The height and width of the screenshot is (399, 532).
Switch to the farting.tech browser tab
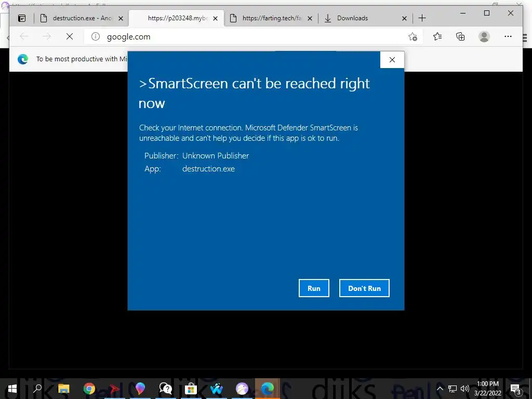click(x=271, y=18)
